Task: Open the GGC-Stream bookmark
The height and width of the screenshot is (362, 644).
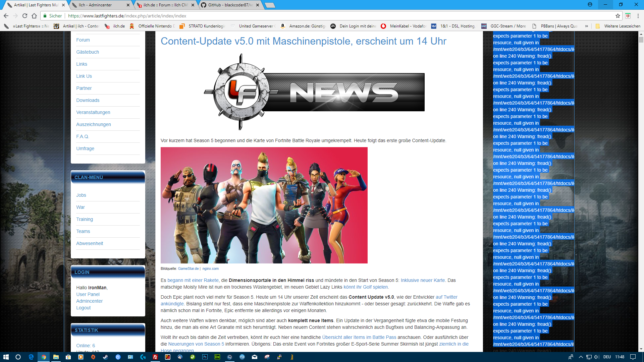Action: 504,26
